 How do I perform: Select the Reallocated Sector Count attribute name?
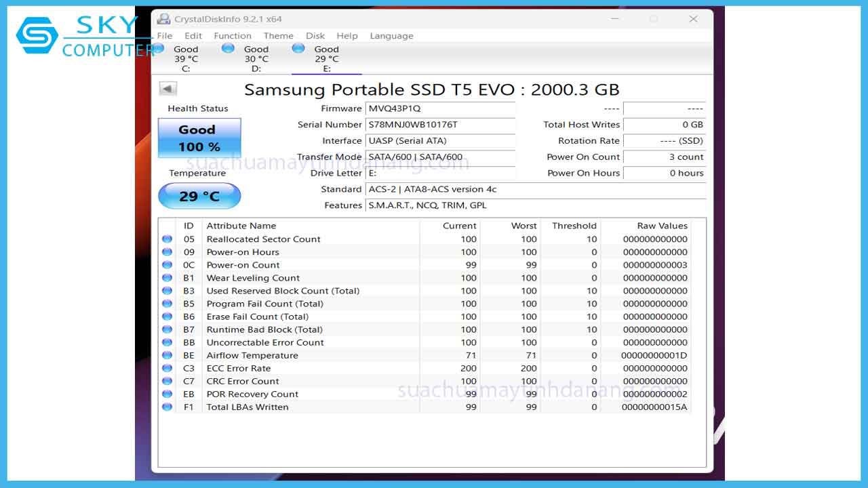(x=263, y=239)
